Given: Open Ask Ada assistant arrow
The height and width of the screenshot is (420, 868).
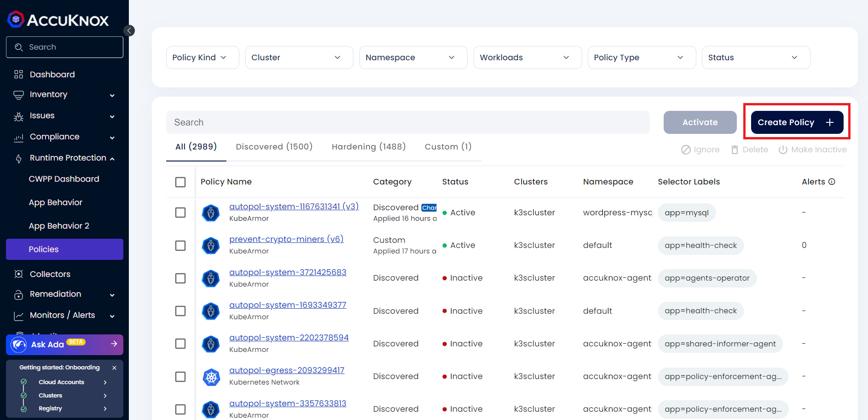Looking at the screenshot, I should tap(114, 344).
